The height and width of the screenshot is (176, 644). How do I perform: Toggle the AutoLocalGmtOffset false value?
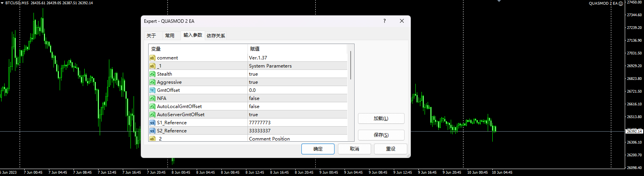(x=254, y=107)
